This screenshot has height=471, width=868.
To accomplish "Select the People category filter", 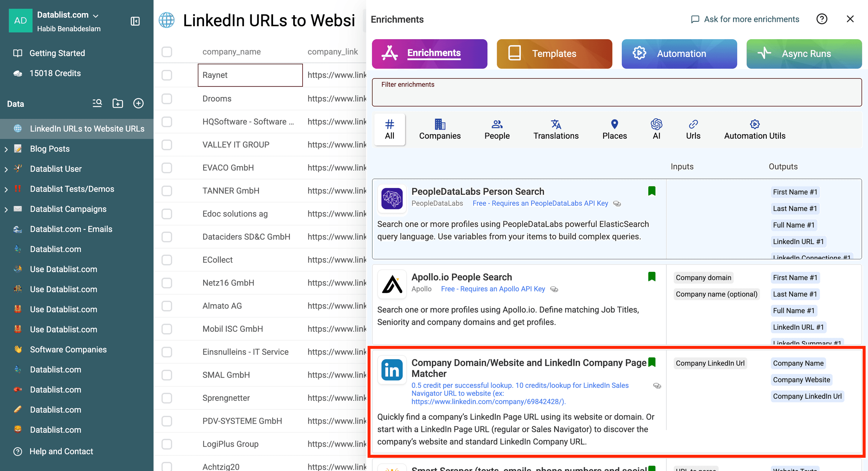I will click(497, 129).
